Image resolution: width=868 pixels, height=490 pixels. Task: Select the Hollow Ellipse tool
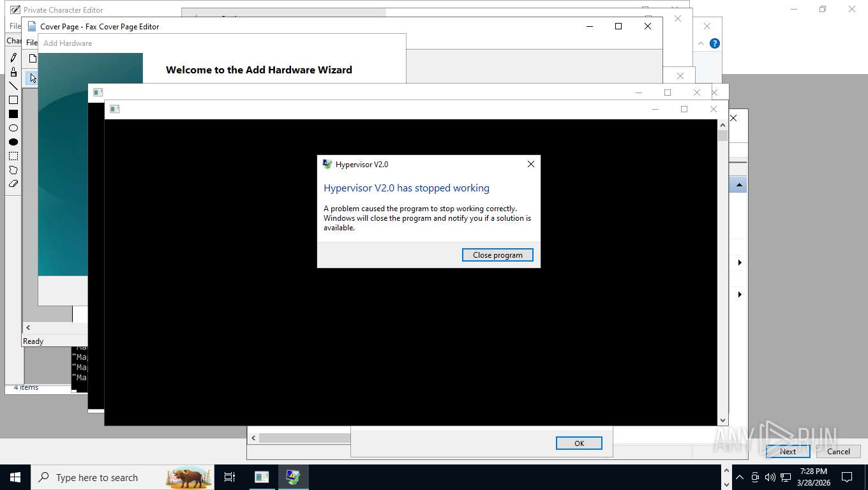point(13,128)
